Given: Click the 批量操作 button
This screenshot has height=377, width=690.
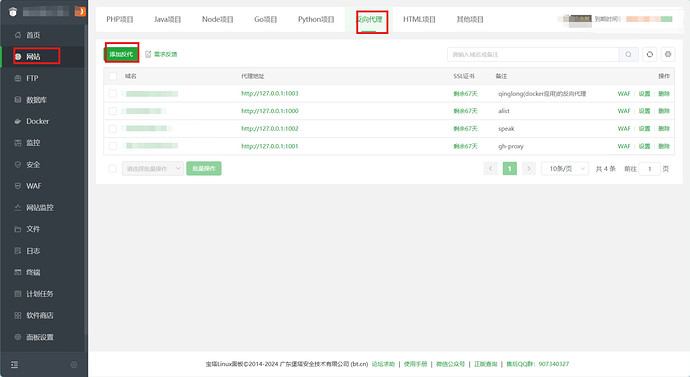Looking at the screenshot, I should pos(204,168).
